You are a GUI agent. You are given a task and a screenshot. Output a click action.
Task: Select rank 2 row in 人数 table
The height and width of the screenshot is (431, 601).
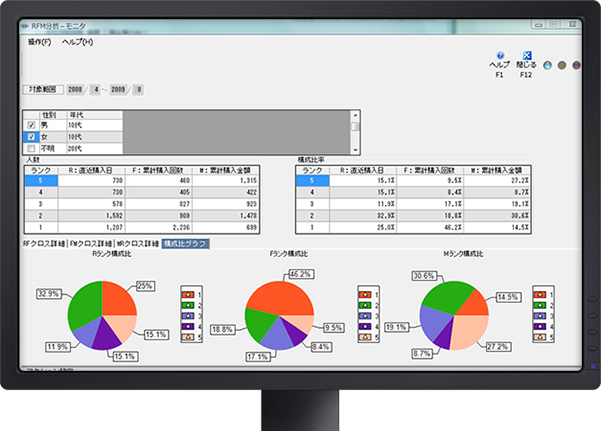142,216
